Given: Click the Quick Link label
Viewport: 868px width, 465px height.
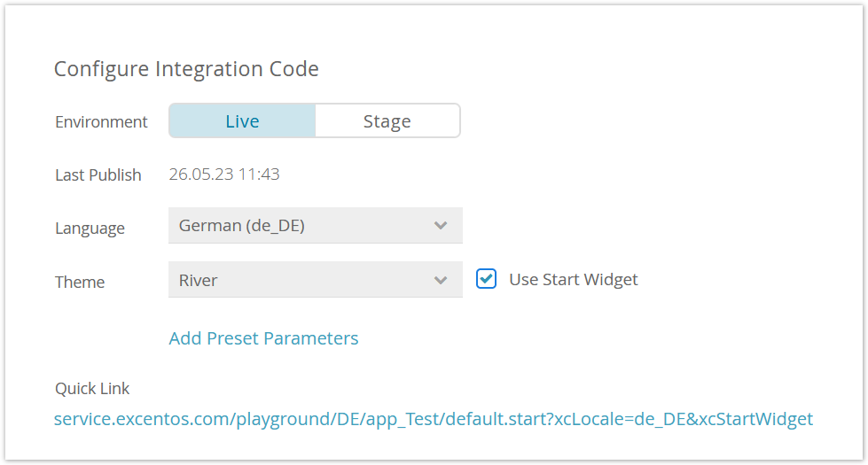Looking at the screenshot, I should click(92, 389).
